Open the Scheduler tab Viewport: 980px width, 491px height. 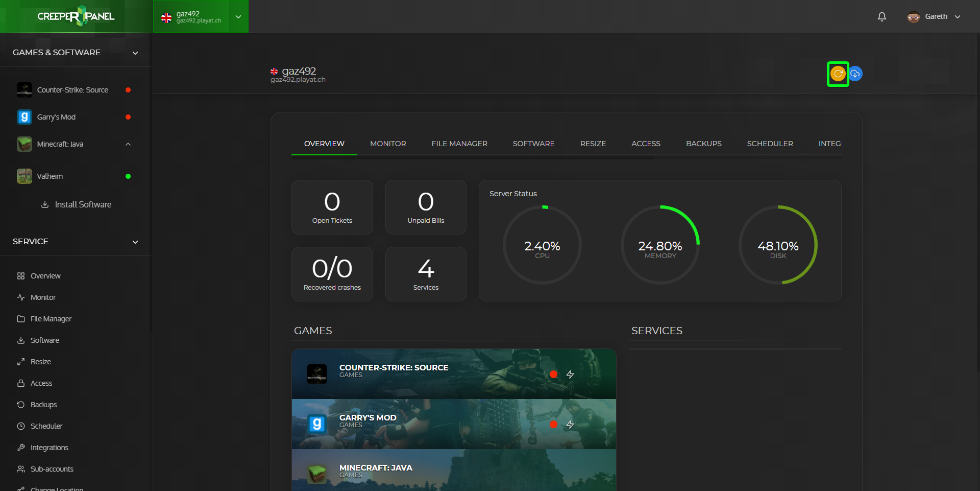(770, 144)
